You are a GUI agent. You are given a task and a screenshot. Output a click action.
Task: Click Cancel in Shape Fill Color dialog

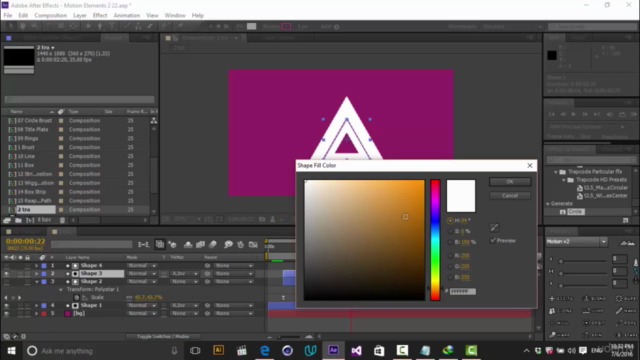click(x=510, y=196)
